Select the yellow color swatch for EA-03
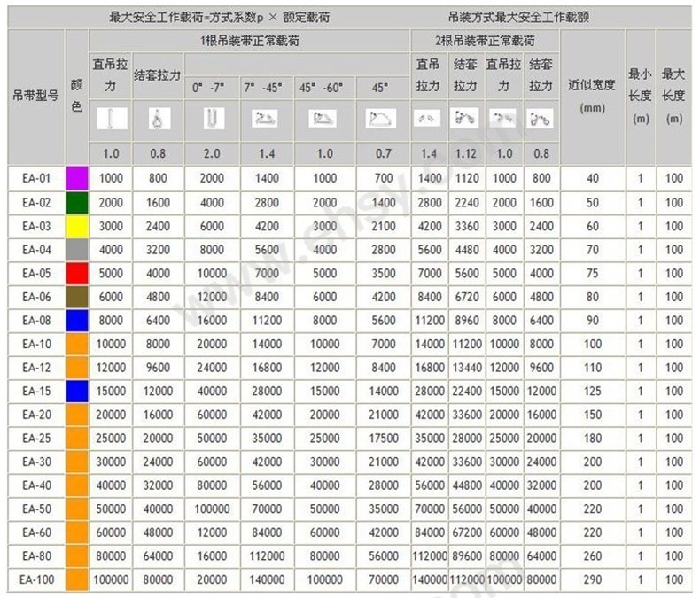The image size is (700, 598). point(77,226)
